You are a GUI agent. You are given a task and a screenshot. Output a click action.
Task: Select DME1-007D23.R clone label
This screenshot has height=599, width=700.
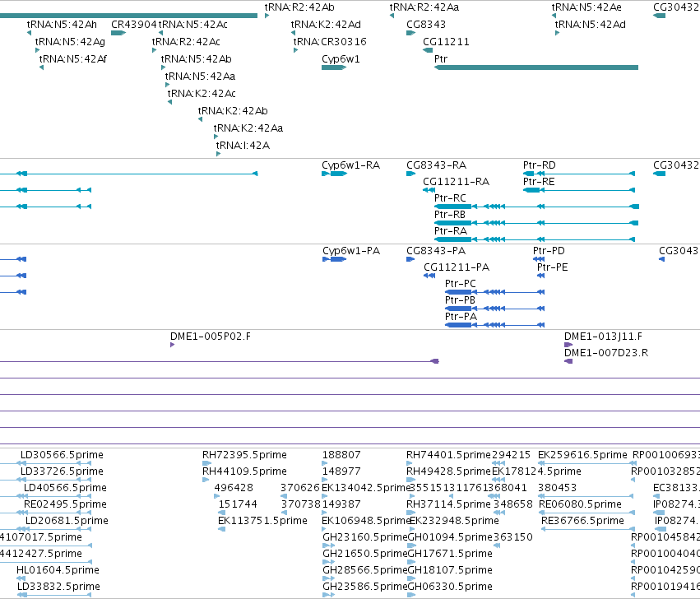605,353
